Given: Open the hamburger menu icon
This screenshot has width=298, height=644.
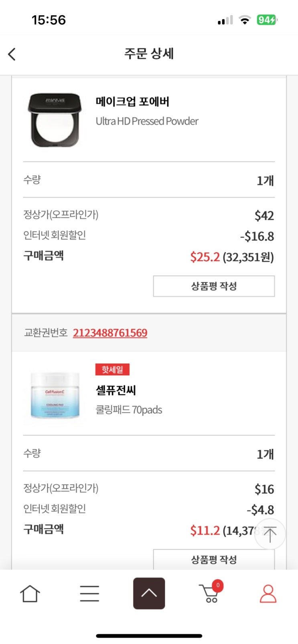Looking at the screenshot, I should 89,593.
